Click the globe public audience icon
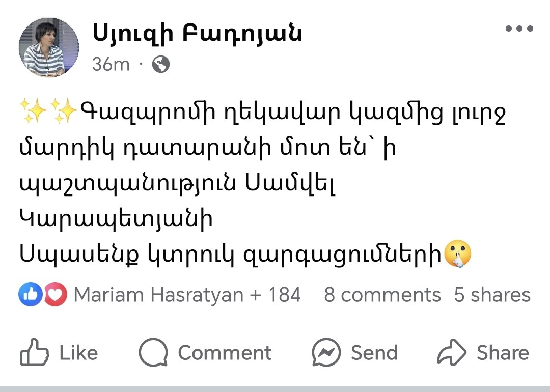 160,65
